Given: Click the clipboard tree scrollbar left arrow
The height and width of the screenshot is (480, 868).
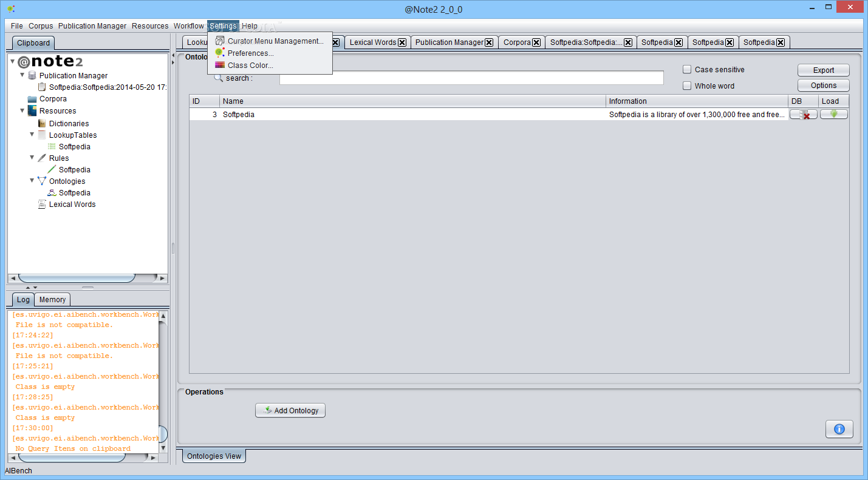Looking at the screenshot, I should point(13,279).
